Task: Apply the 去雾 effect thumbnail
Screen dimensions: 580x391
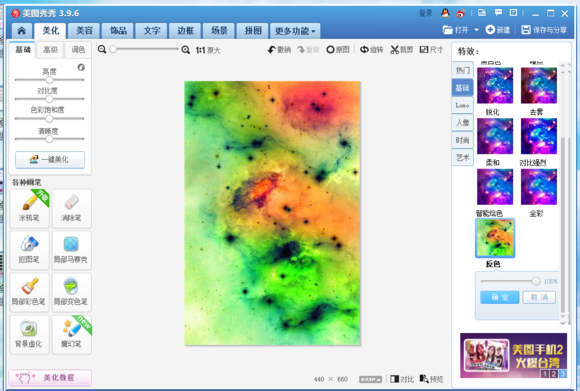Action: click(539, 85)
